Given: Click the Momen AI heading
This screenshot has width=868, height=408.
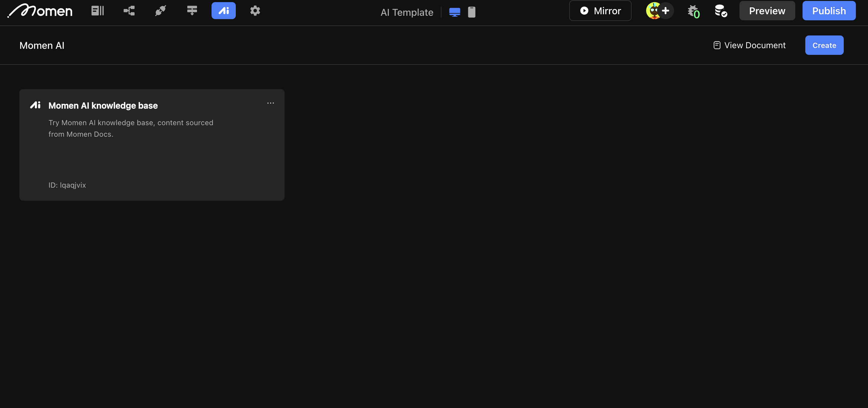Looking at the screenshot, I should (x=42, y=45).
